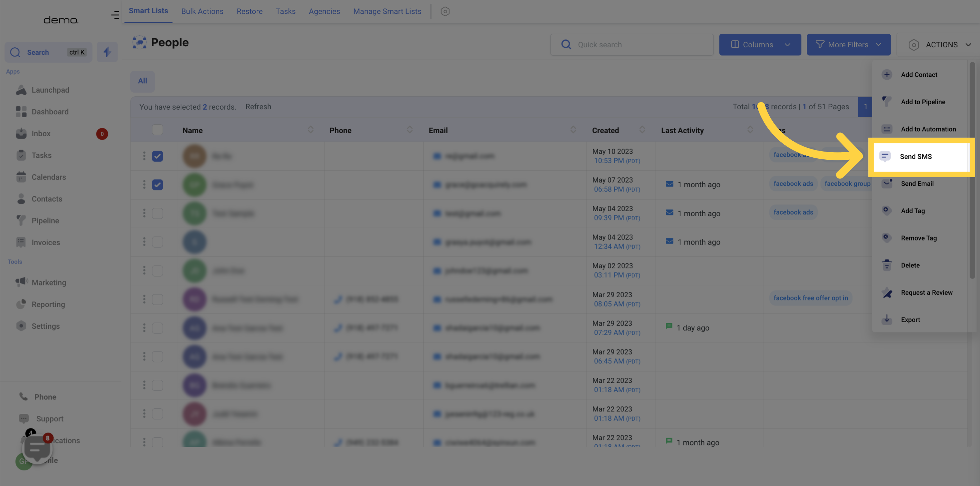Viewport: 980px width, 486px height.
Task: Open the Calendars sidebar icon
Action: pyautogui.click(x=21, y=177)
